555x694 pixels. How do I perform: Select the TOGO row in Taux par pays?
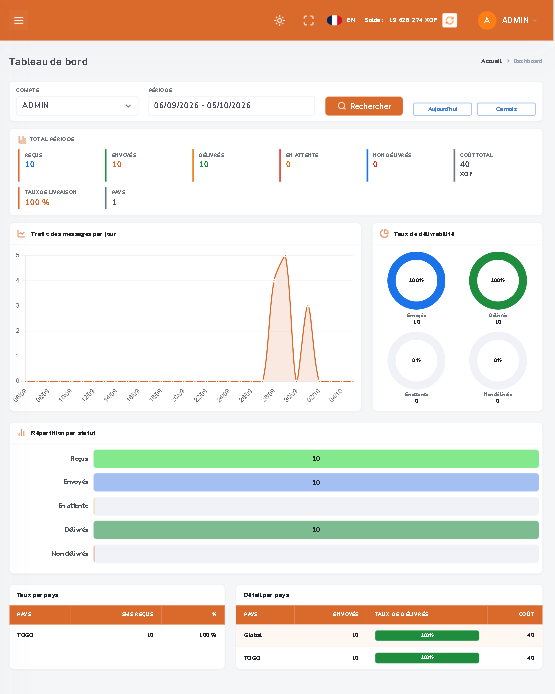click(x=117, y=635)
